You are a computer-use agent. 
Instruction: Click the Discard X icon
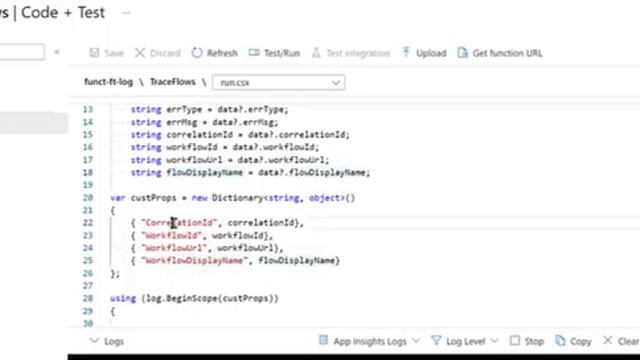[x=140, y=53]
